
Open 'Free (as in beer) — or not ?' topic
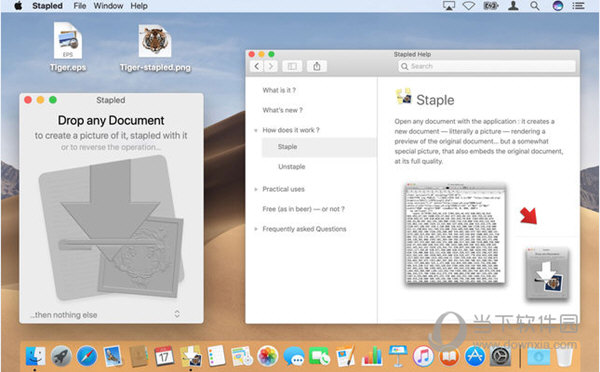(303, 209)
